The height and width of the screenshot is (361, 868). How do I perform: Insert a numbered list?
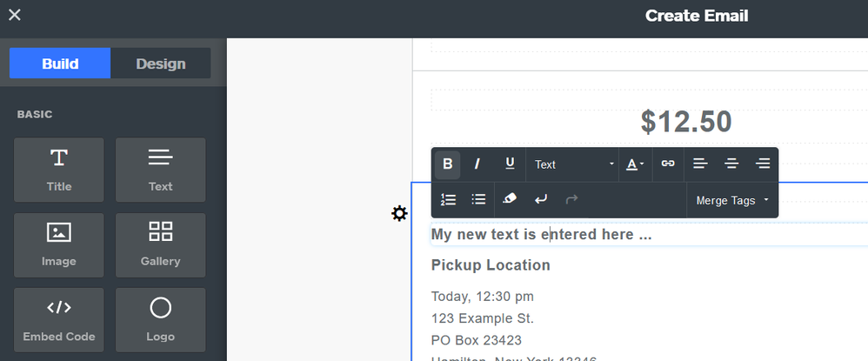coord(449,200)
